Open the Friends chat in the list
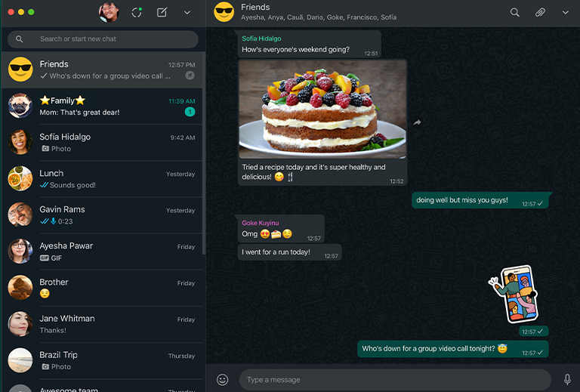Image resolution: width=580 pixels, height=392 pixels. click(x=103, y=69)
